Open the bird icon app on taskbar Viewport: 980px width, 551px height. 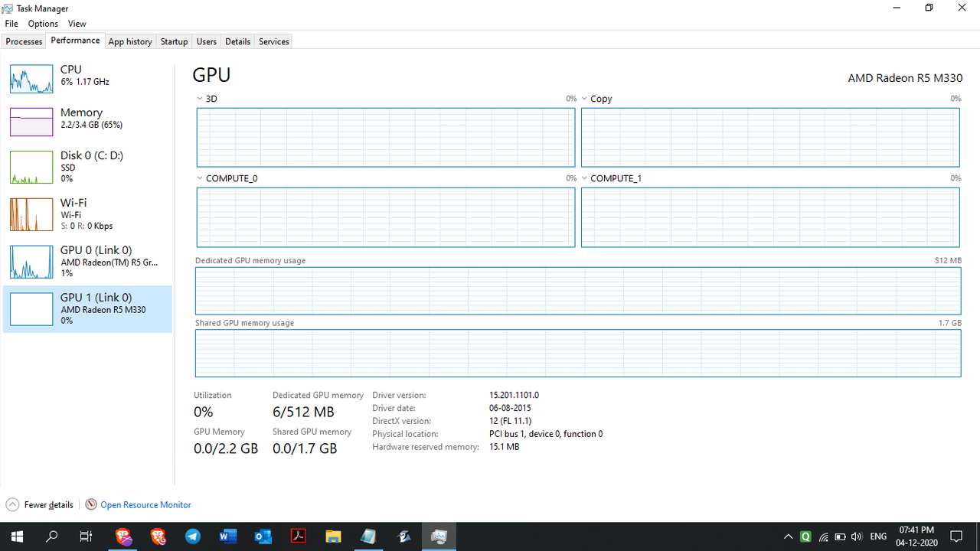pyautogui.click(x=403, y=536)
